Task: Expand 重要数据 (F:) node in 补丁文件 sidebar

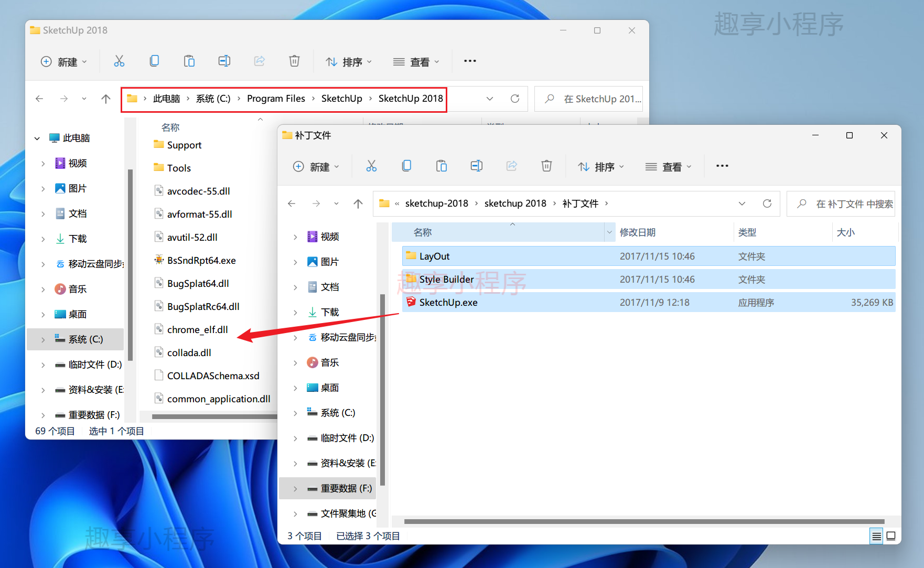Action: [295, 489]
